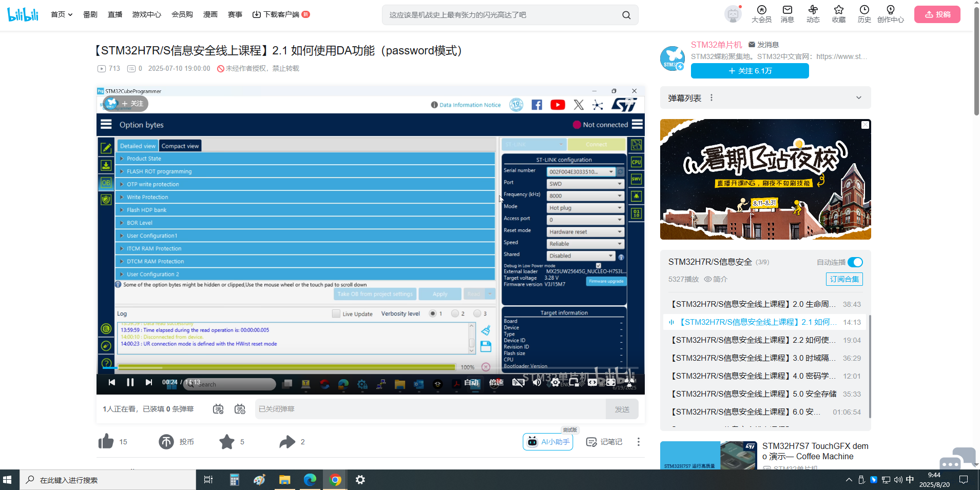Share the video with arrow icon
This screenshot has width=980, height=490.
pos(287,441)
